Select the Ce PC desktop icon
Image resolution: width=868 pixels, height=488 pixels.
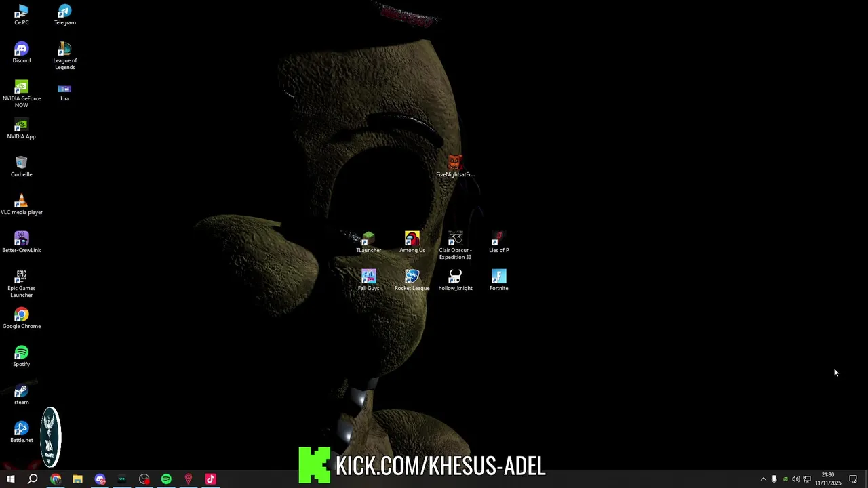[22, 15]
